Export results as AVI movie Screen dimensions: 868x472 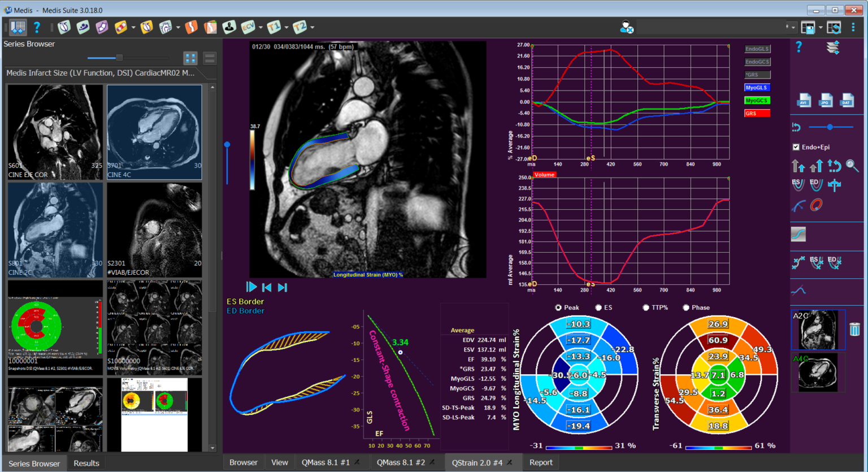click(804, 101)
